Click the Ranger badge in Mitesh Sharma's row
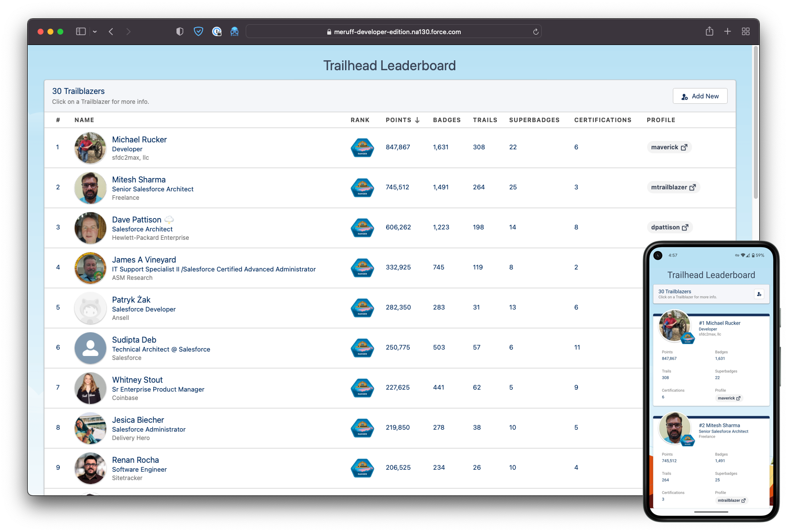787x532 pixels. [x=362, y=188]
